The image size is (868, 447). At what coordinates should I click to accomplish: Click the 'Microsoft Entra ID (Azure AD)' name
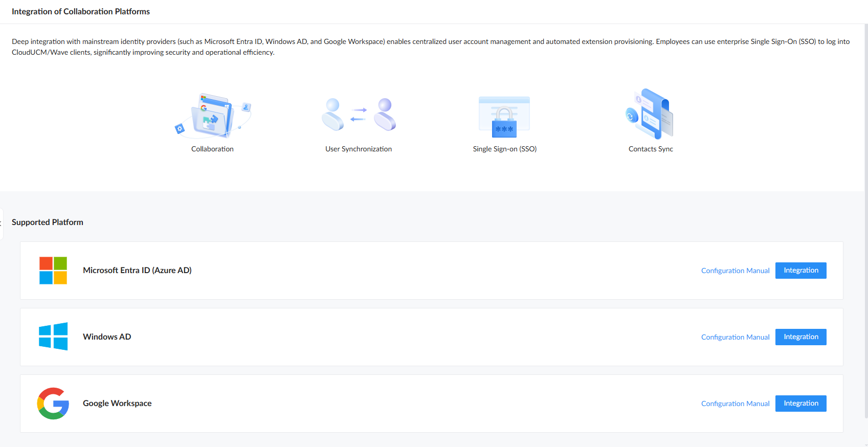(137, 270)
